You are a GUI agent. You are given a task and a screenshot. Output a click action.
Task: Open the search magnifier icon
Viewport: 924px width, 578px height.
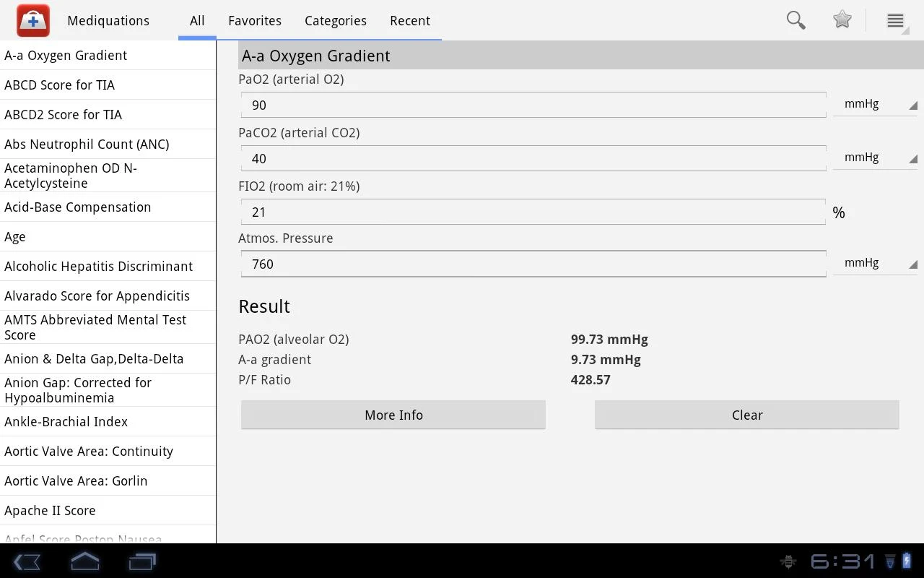(x=796, y=20)
